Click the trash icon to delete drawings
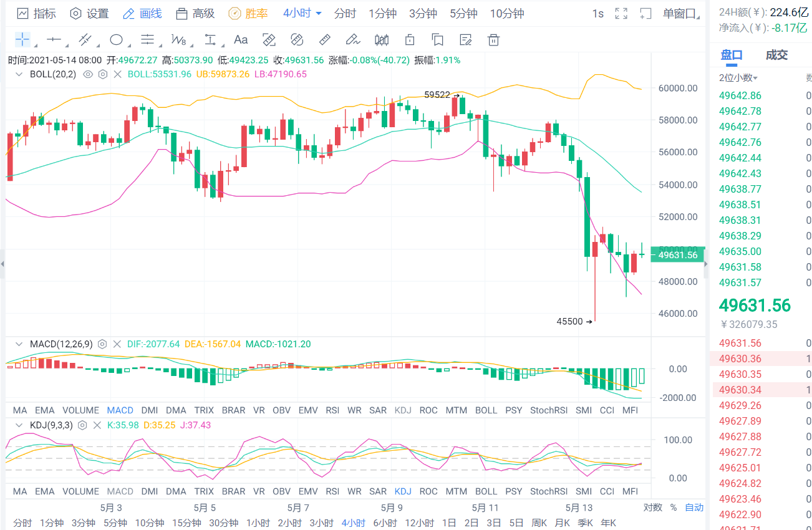812x530 pixels. coord(493,39)
